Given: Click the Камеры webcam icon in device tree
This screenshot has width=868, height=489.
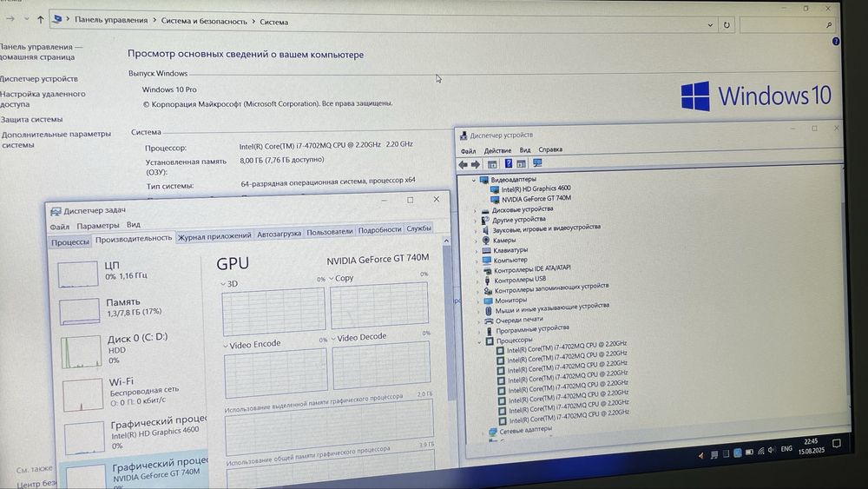Looking at the screenshot, I should (486, 241).
